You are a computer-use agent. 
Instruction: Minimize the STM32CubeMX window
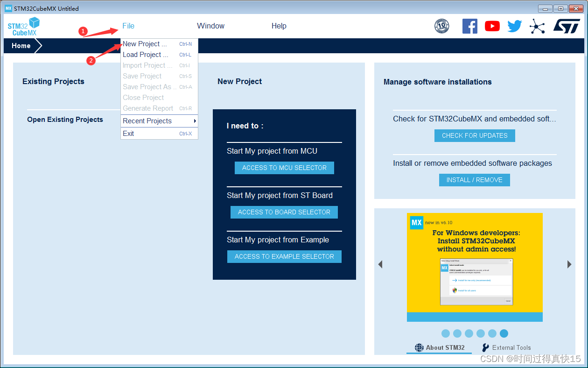pyautogui.click(x=545, y=8)
